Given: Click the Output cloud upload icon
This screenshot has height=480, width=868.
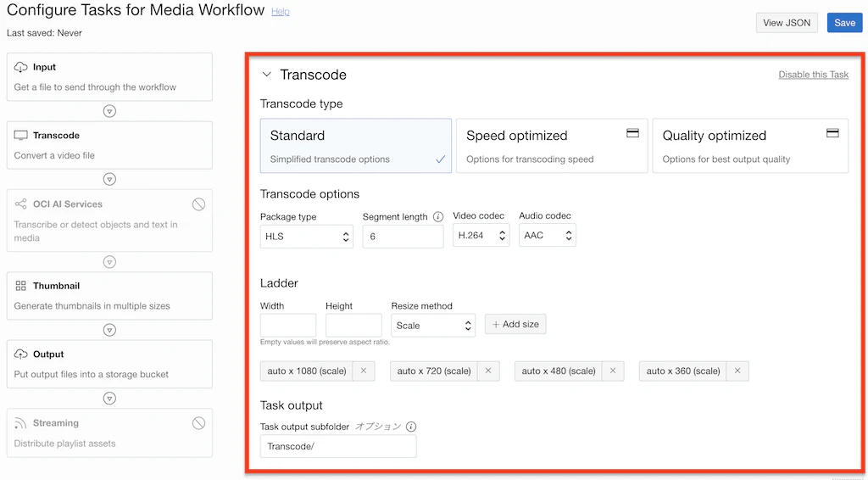Looking at the screenshot, I should pyautogui.click(x=20, y=354).
